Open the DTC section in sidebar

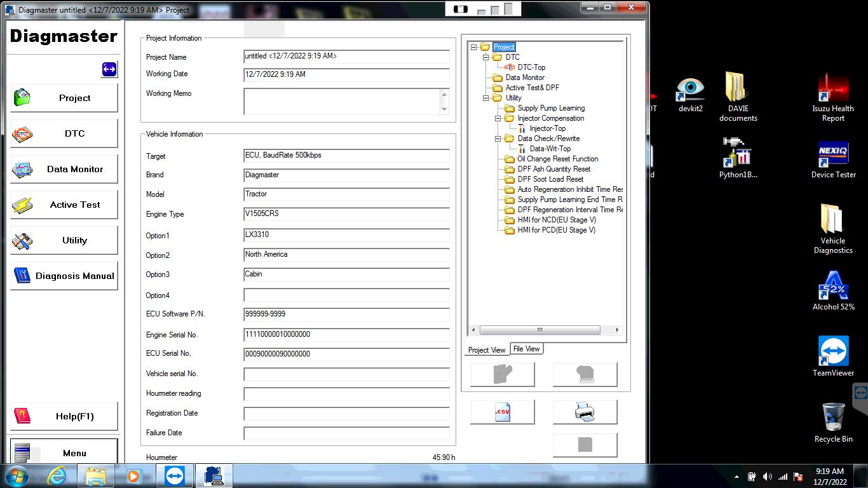64,133
